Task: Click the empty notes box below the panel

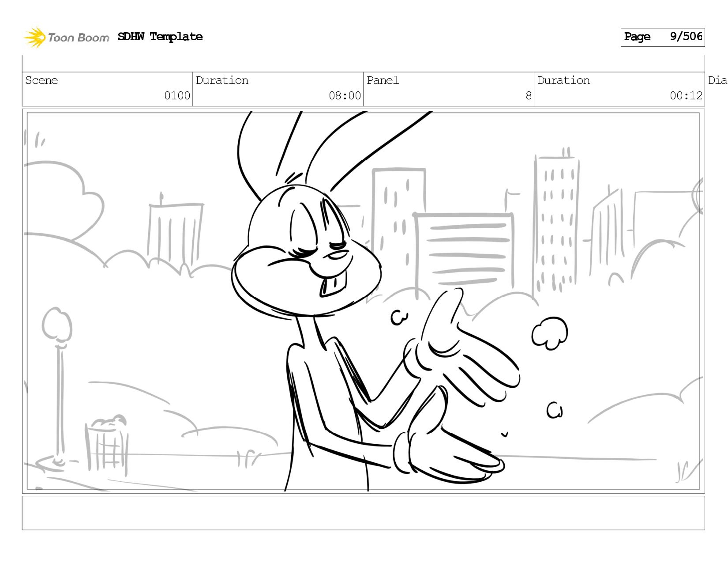Action: [x=363, y=513]
